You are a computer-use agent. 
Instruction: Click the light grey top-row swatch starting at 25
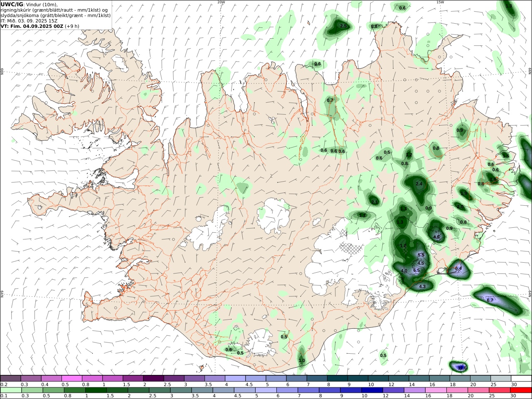[500, 378]
